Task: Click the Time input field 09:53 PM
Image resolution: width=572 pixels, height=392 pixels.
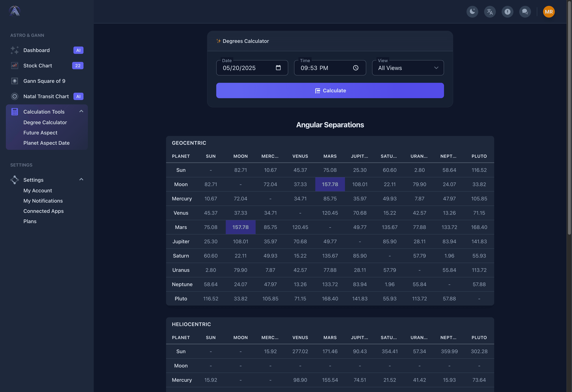Action: 330,68
